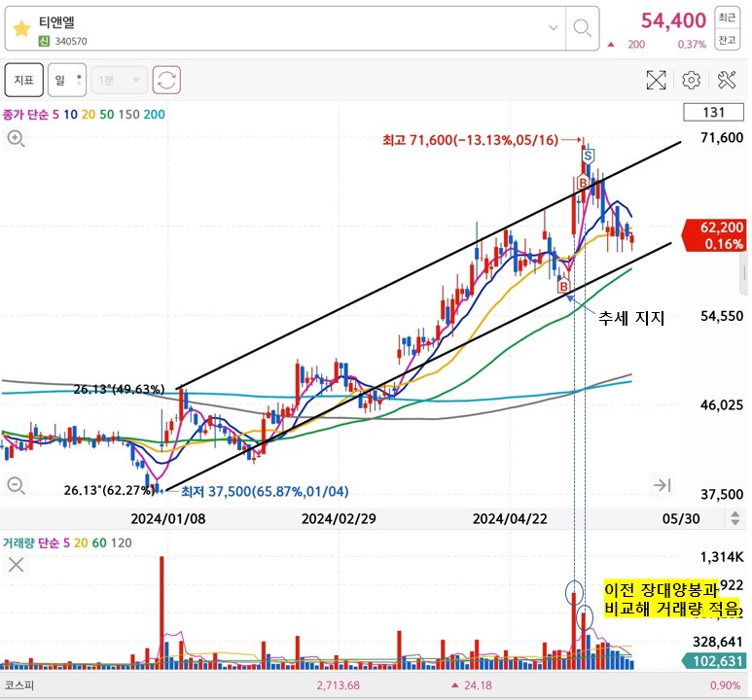Click the green 신 badge icon
The image size is (752, 700).
coord(44,41)
